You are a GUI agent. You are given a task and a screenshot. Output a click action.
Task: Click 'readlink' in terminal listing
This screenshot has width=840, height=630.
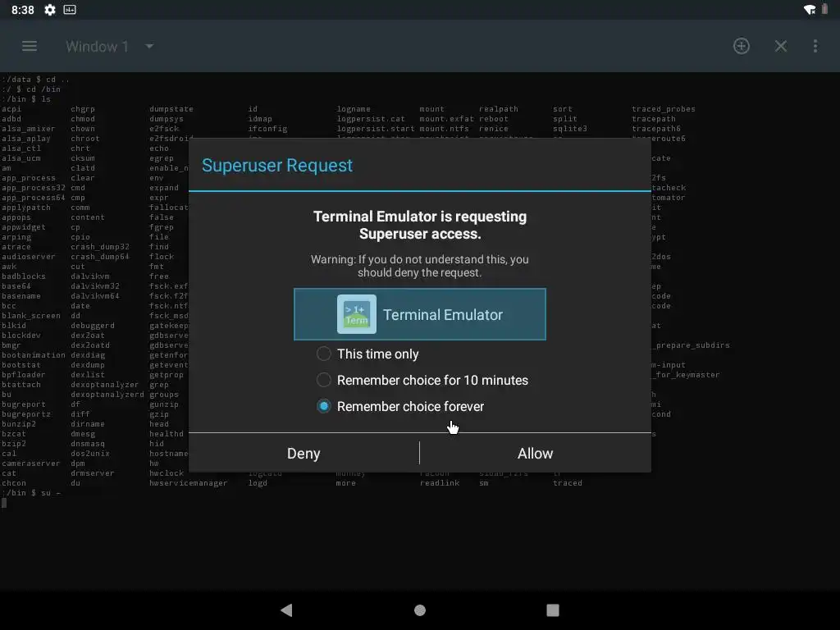tap(440, 483)
